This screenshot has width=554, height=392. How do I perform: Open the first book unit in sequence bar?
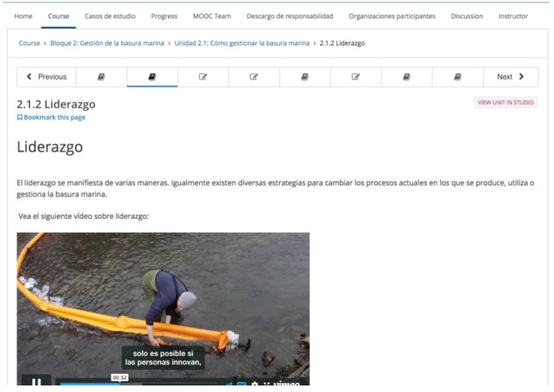tap(101, 77)
